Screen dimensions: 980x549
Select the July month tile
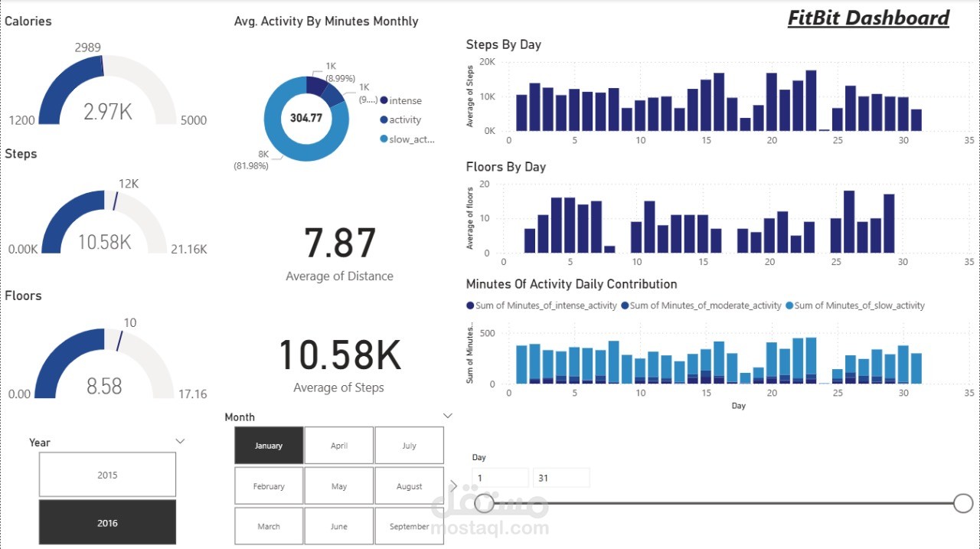click(x=410, y=445)
